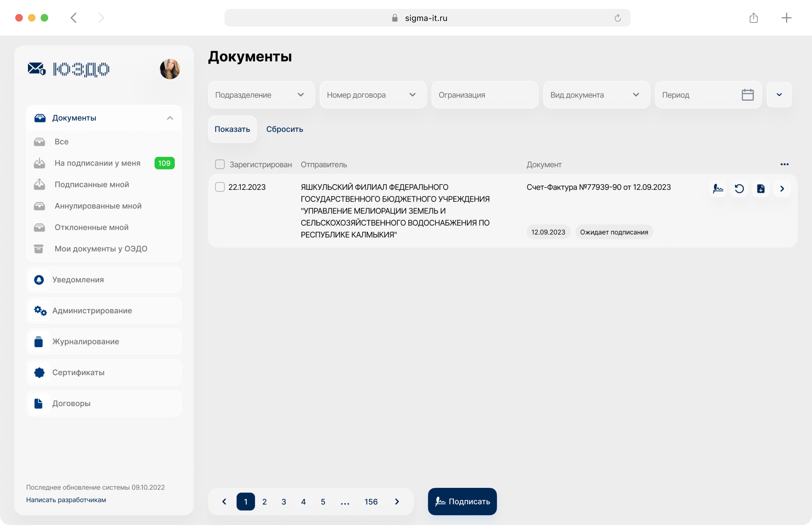The width and height of the screenshot is (812, 525).
Task: Open the three-dots table options menu
Action: [x=784, y=164]
